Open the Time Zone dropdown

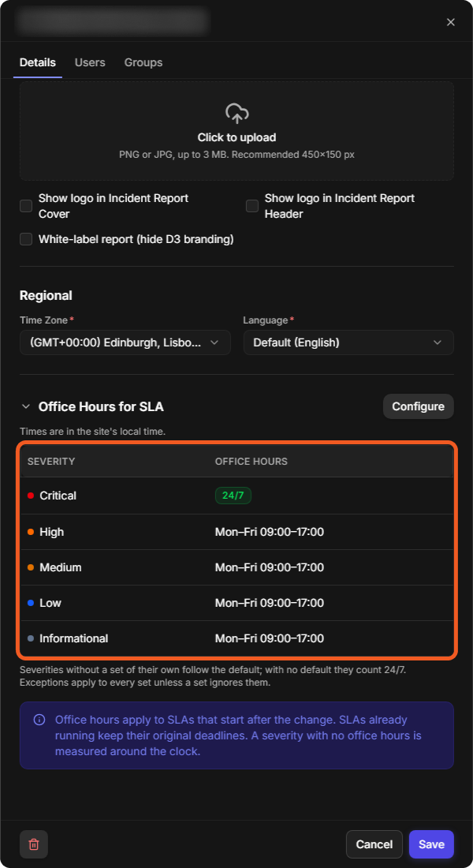point(125,342)
